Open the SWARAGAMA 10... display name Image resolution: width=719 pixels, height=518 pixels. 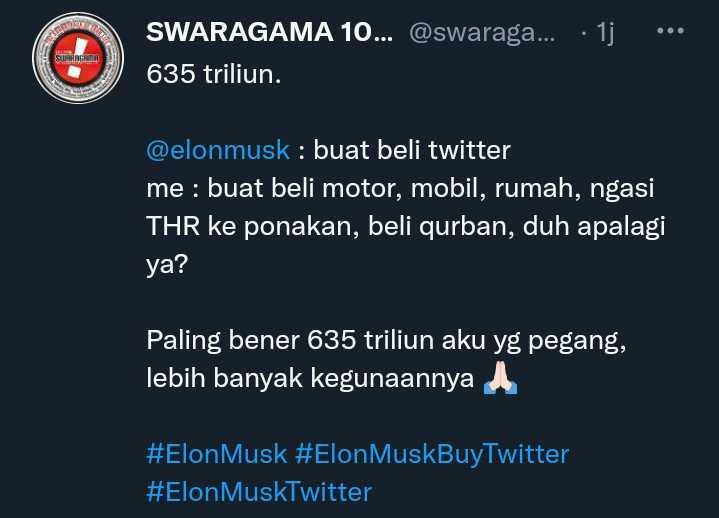point(269,32)
